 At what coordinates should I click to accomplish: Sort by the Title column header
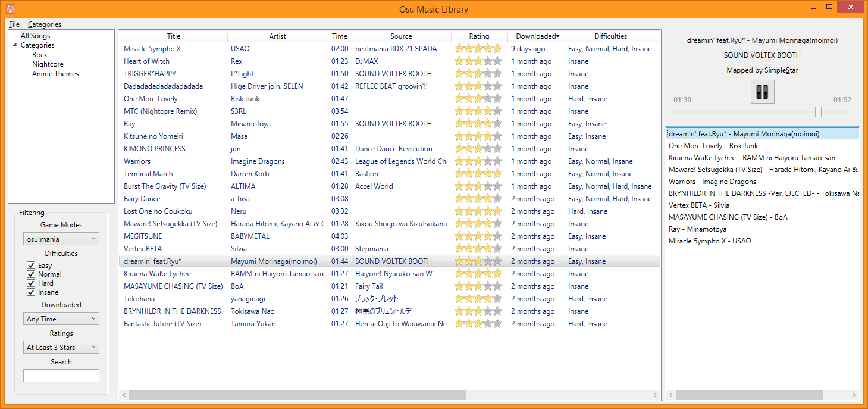[x=173, y=36]
